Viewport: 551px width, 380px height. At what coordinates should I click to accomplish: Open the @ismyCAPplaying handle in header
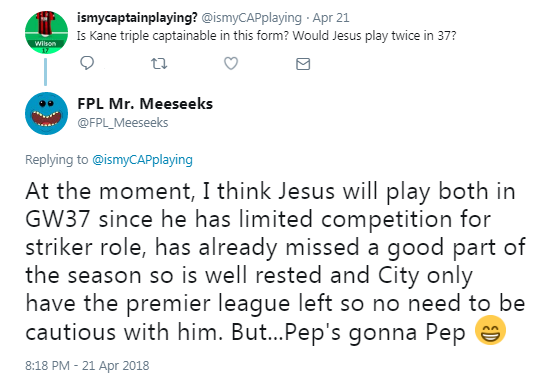(x=252, y=18)
